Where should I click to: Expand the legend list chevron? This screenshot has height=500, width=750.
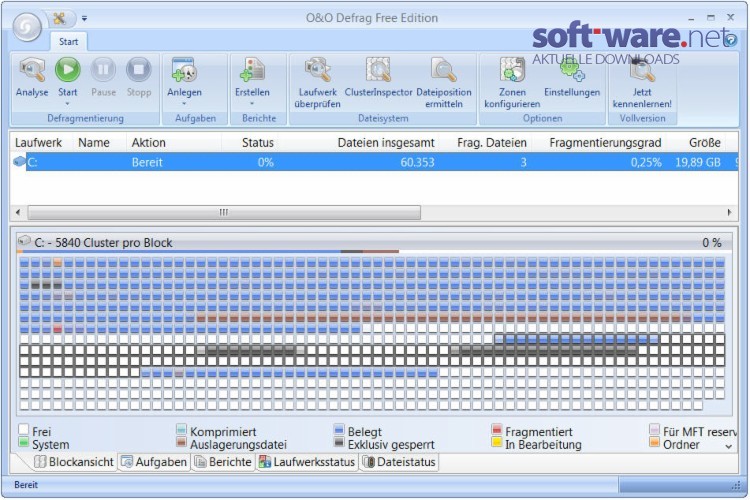coord(728,446)
